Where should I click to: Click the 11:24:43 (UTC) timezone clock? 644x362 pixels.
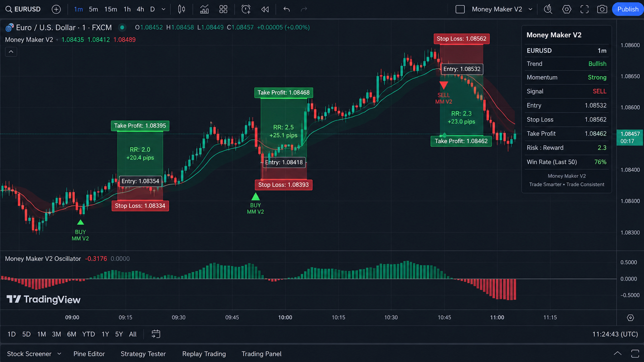(x=615, y=334)
